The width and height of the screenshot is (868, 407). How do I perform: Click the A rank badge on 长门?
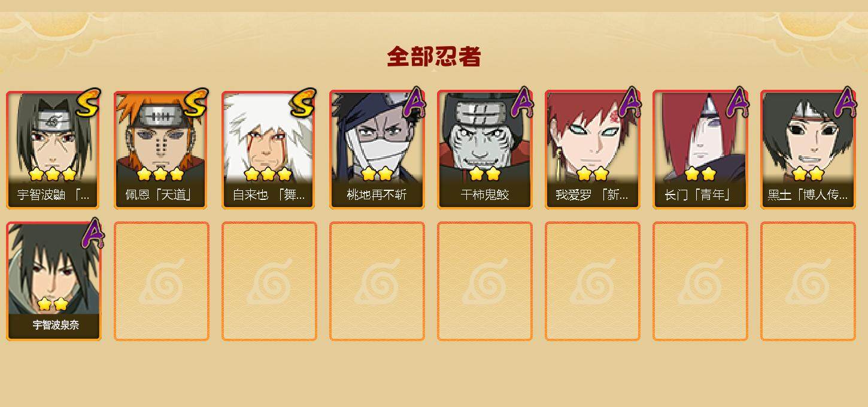[x=738, y=102]
